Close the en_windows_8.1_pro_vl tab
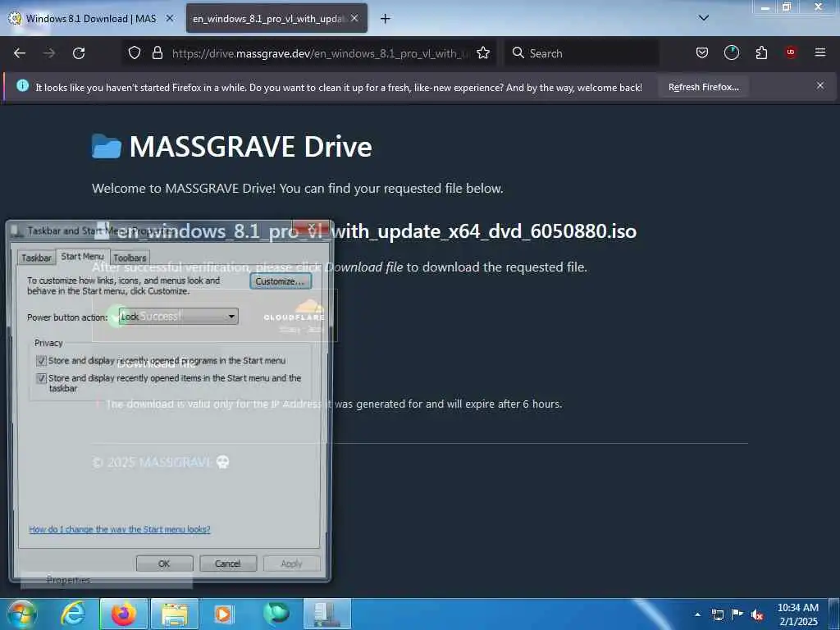840x630 pixels. tap(354, 18)
